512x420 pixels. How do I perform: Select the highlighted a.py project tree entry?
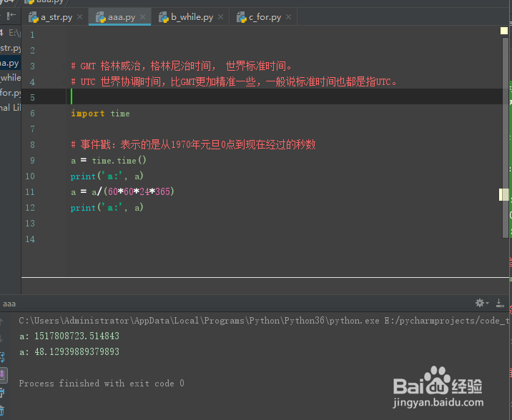(x=11, y=63)
